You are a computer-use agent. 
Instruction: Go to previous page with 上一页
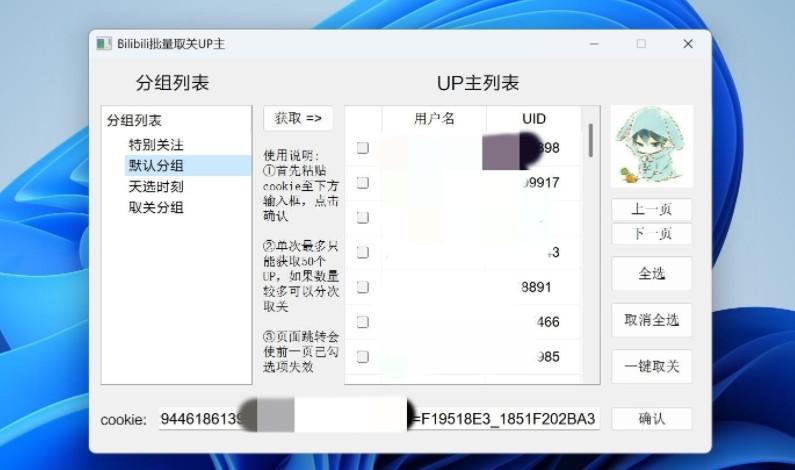point(652,209)
